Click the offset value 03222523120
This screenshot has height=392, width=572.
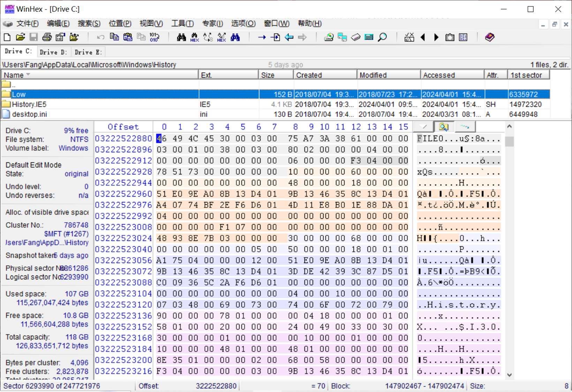pos(123,305)
